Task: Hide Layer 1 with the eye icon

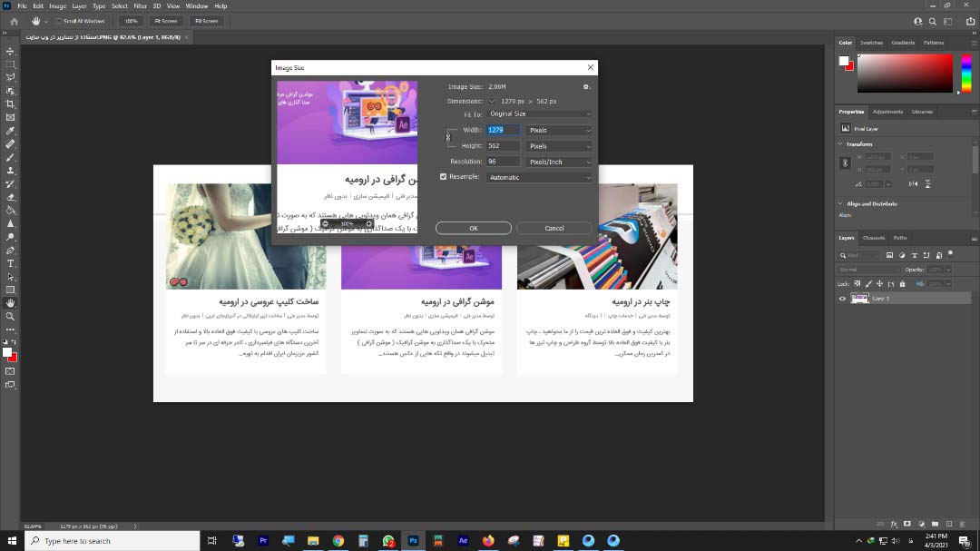Action: (842, 299)
